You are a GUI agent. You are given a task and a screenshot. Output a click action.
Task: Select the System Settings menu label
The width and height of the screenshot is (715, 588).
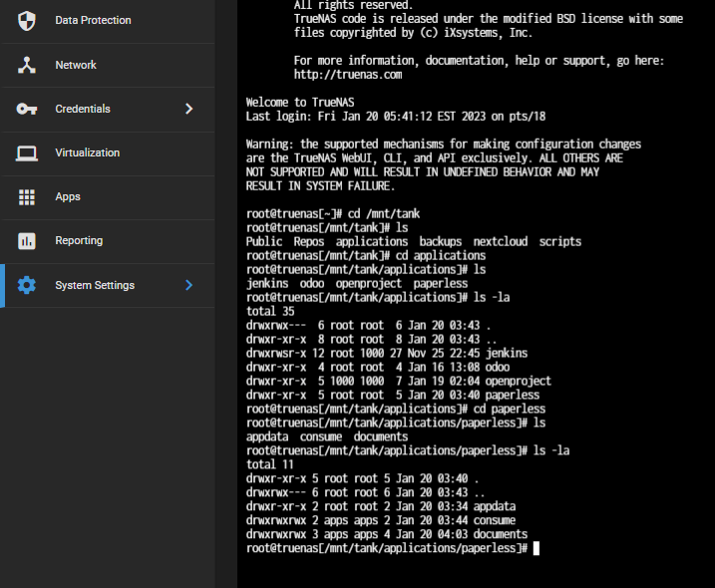click(x=95, y=285)
